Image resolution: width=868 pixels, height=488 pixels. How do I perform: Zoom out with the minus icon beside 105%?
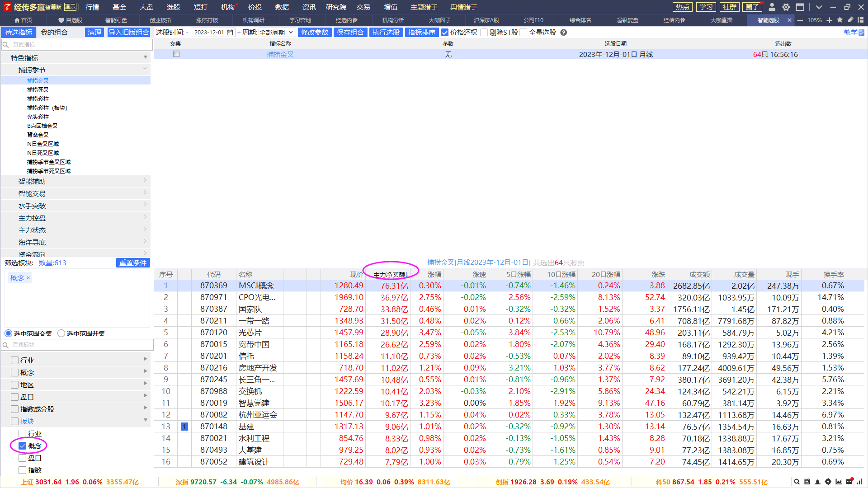click(800, 20)
